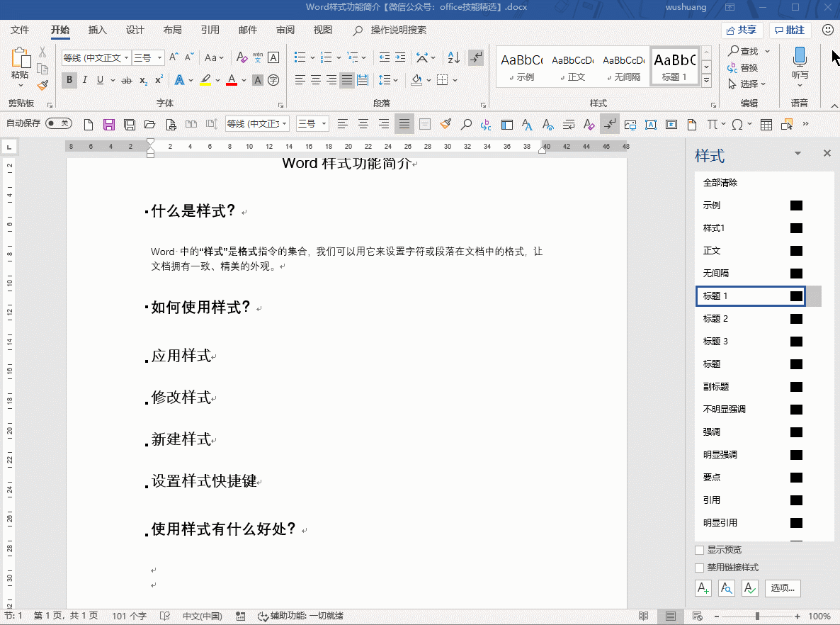Click the Read Aloud (听写) microphone icon
This screenshot has width=840, height=625.
click(x=800, y=56)
